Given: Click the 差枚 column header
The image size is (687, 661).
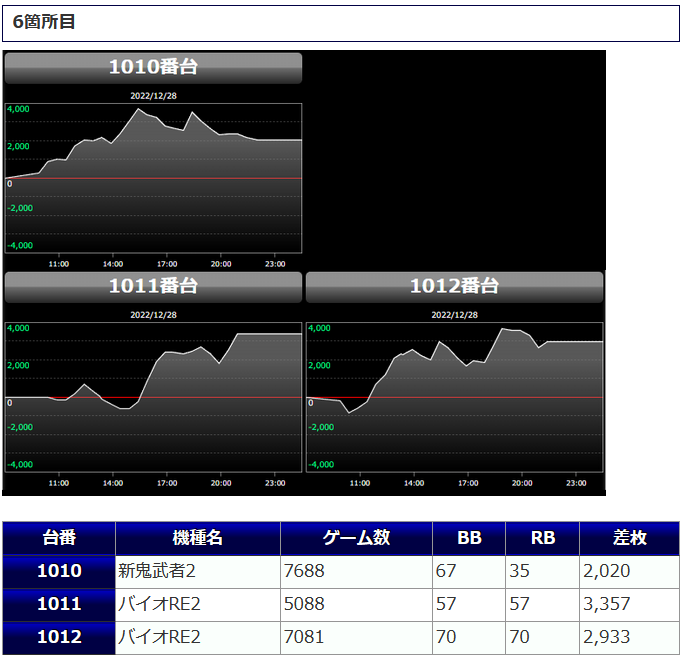Looking at the screenshot, I should coord(630,538).
